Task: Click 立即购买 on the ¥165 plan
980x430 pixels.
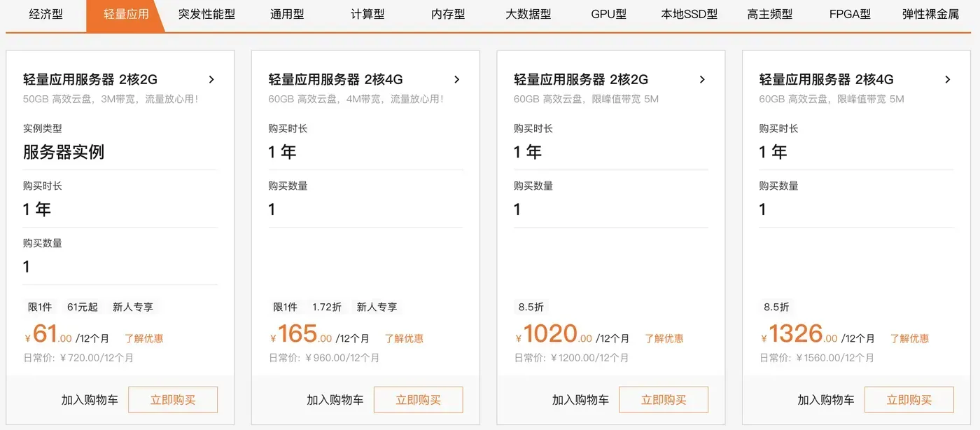Action: 418,399
